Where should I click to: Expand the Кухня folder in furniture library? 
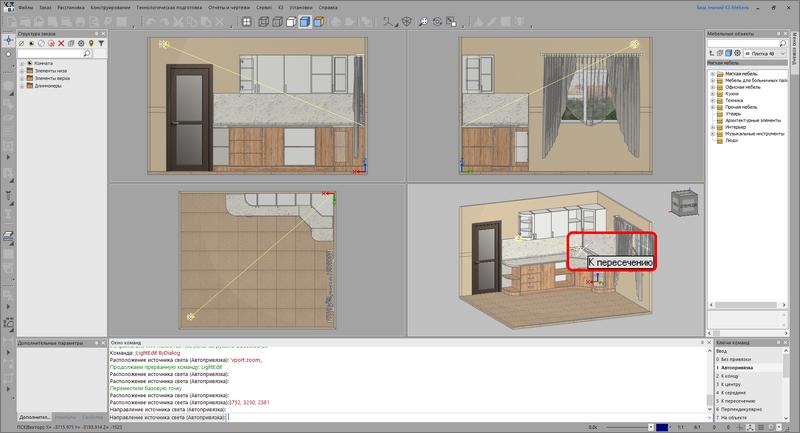713,94
